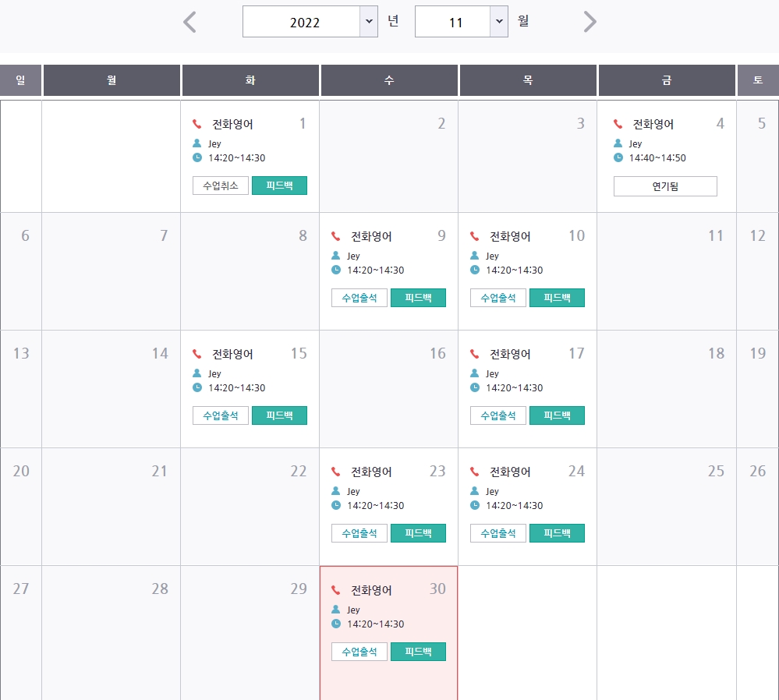Click 수업출석 on the November 10 lesson
The height and width of the screenshot is (700, 779).
coord(497,298)
